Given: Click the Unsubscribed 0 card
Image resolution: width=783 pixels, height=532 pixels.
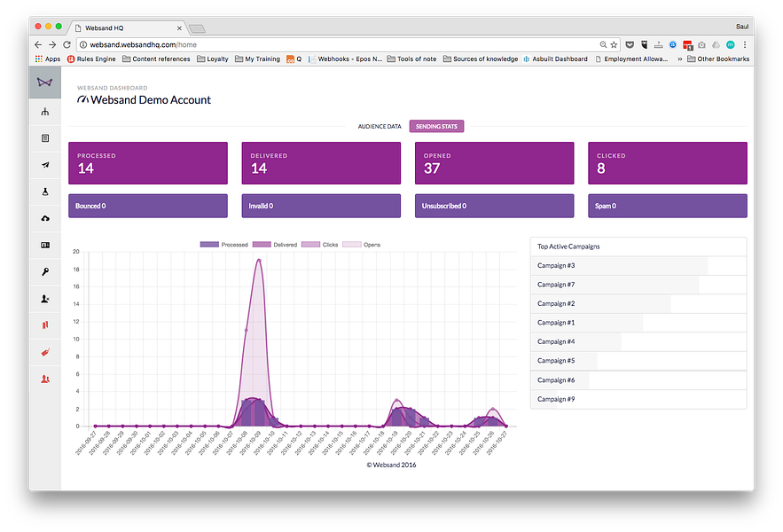Looking at the screenshot, I should (x=495, y=206).
